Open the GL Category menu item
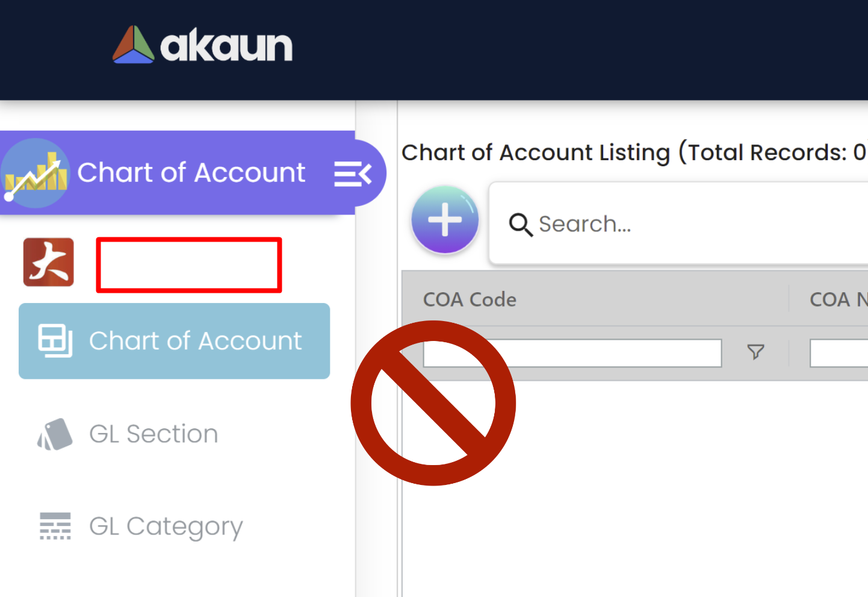The height and width of the screenshot is (597, 868). coord(166,526)
